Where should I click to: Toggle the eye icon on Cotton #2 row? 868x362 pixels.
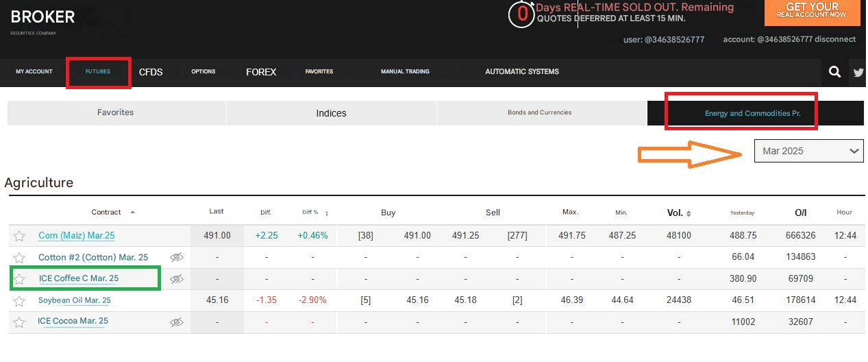click(177, 258)
